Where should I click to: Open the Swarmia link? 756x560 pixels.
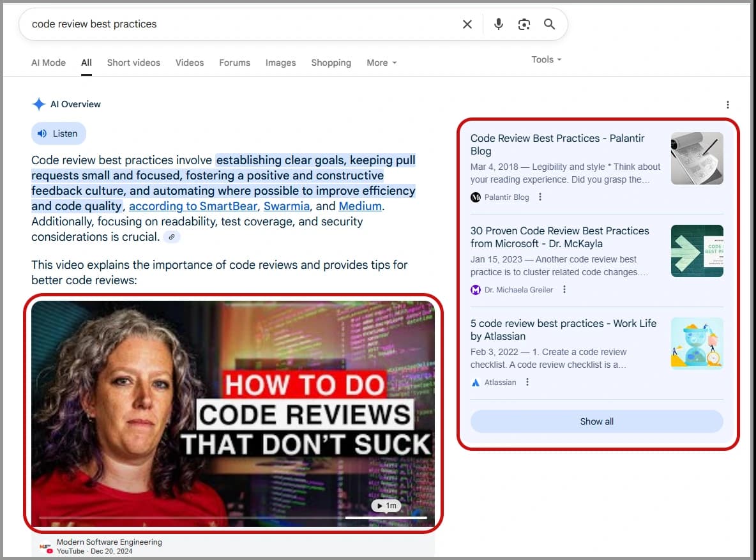[x=287, y=206]
